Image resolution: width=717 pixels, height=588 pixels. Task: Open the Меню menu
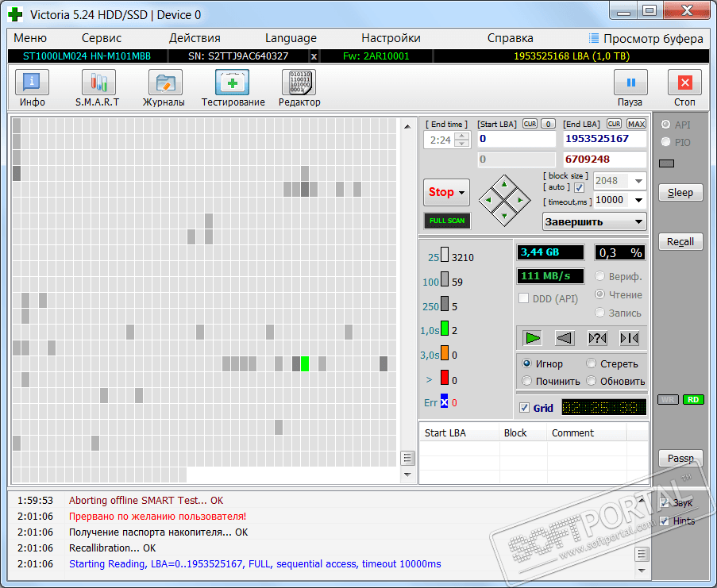coord(30,38)
